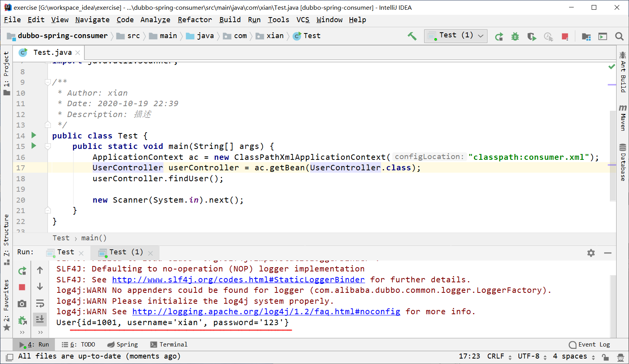This screenshot has height=364, width=629.
Task: Toggle the Maven tool window
Action: 623,118
